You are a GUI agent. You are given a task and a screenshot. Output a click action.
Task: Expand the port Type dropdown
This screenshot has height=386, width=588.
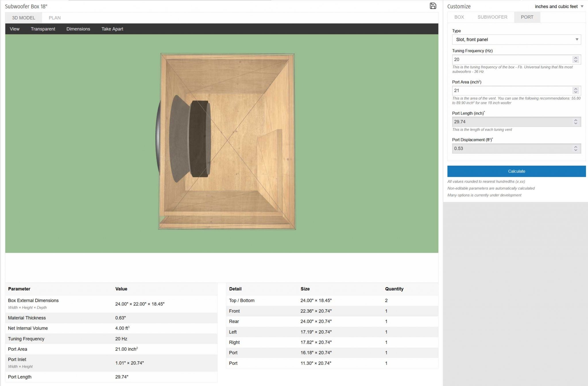[x=517, y=40]
